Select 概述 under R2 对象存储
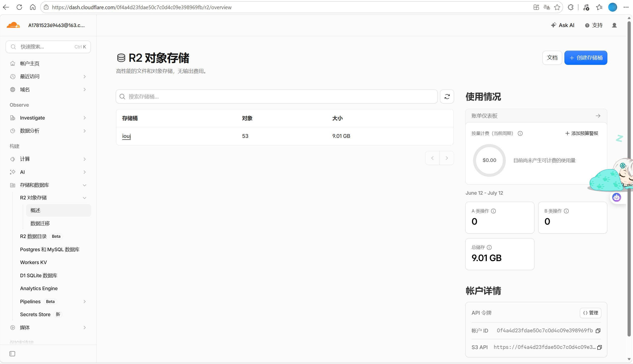The width and height of the screenshot is (633, 364). coord(59,210)
